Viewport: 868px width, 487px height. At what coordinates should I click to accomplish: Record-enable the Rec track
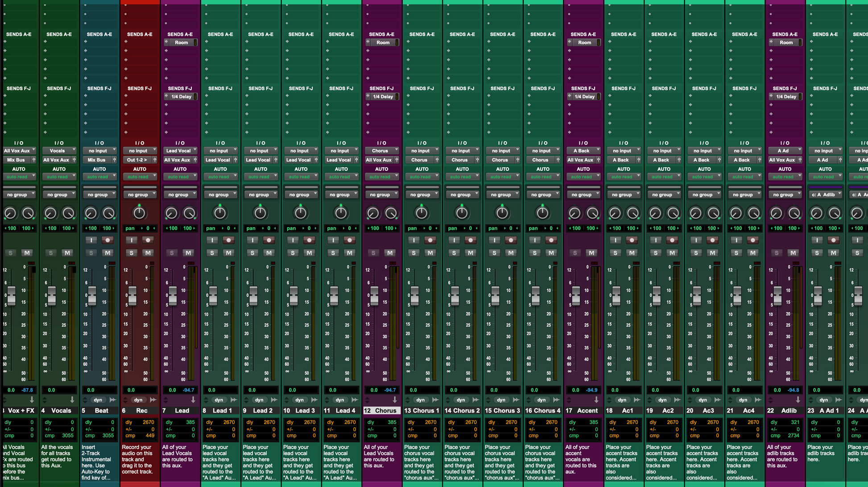(148, 240)
